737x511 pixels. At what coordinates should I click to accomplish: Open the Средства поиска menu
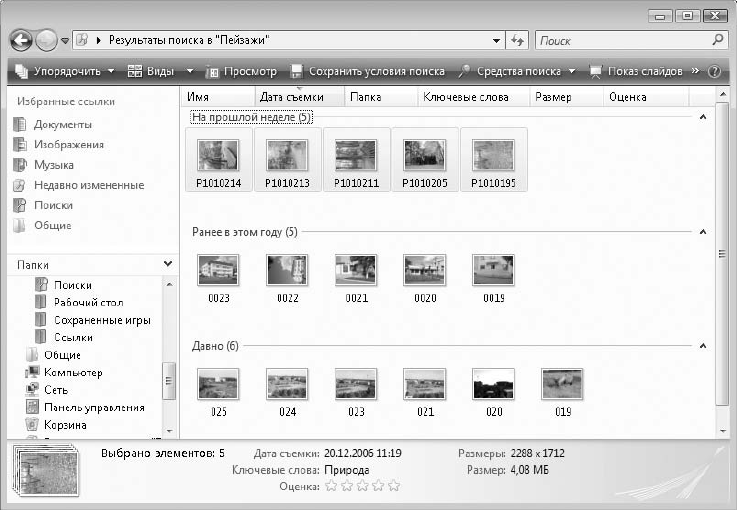coord(517,72)
